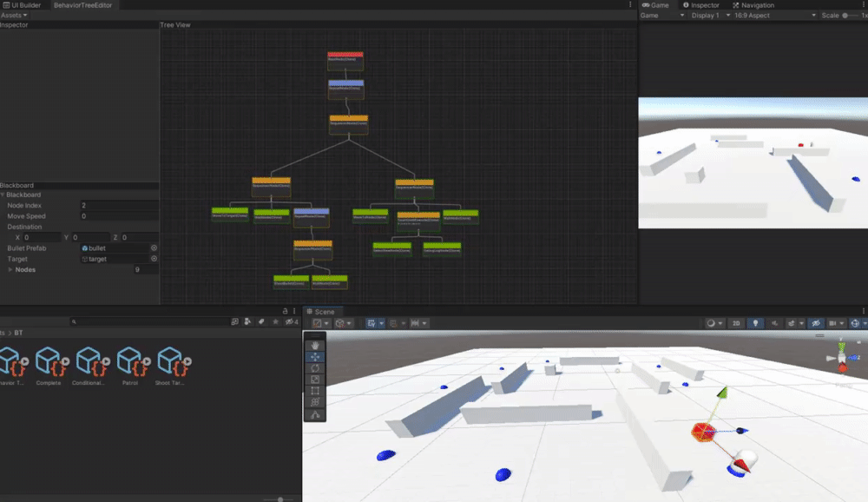Image resolution: width=868 pixels, height=502 pixels.
Task: Click the BT folder breadcrumb
Action: click(19, 333)
